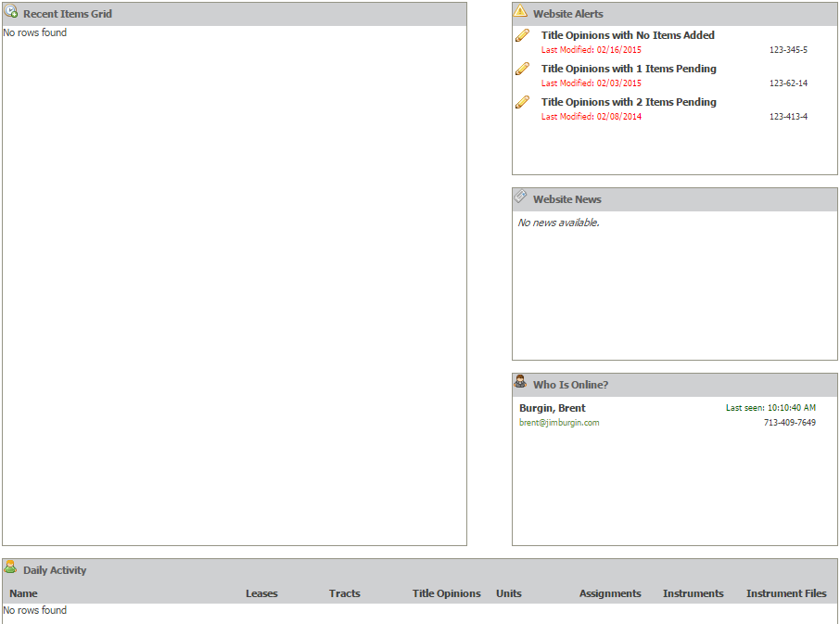Click pencil icon beside 2 Items Pending alert
The image size is (840, 624).
pos(522,103)
